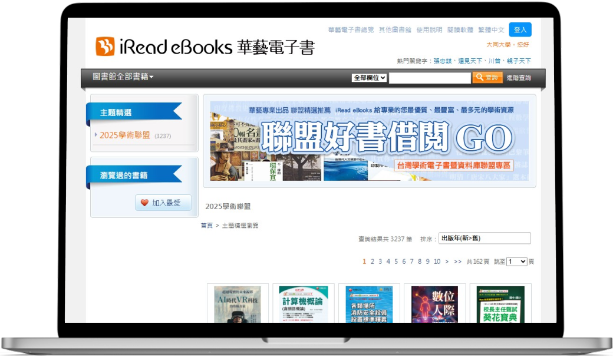Screen dimensions: 613x364
Task: Click the heart 加入最愛 button
Action: (x=163, y=203)
